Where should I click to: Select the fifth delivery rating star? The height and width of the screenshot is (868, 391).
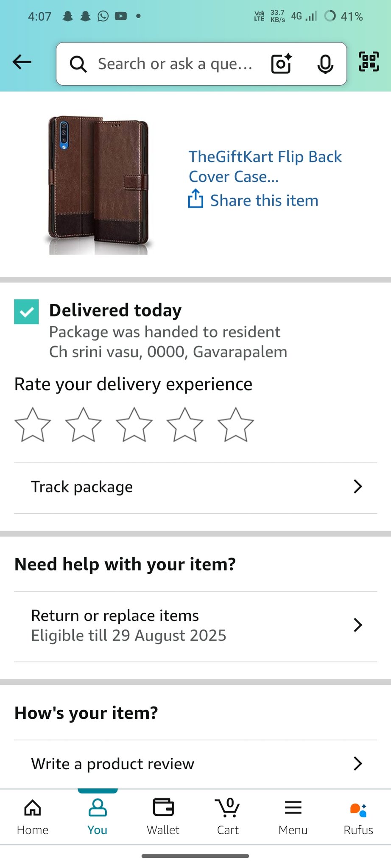click(235, 425)
